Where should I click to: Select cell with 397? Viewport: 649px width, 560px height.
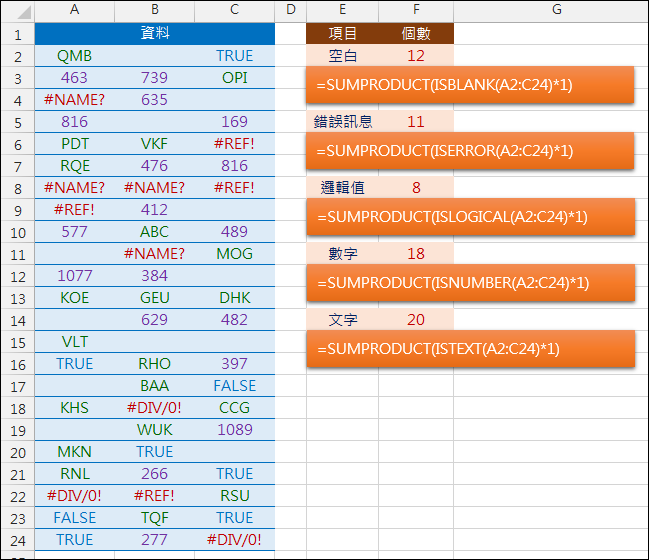[x=235, y=364]
